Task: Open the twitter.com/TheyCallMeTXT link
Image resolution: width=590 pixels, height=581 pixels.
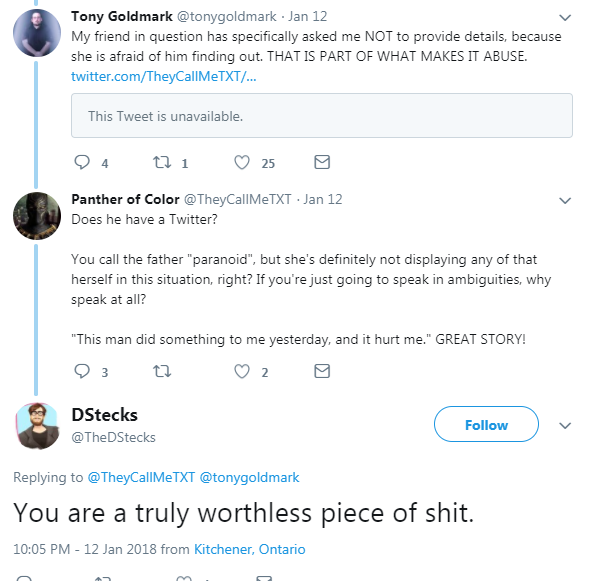Action: pos(164,76)
